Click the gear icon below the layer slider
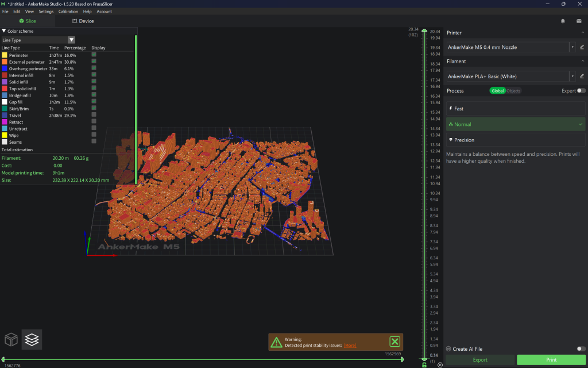This screenshot has width=588, height=368. click(440, 365)
